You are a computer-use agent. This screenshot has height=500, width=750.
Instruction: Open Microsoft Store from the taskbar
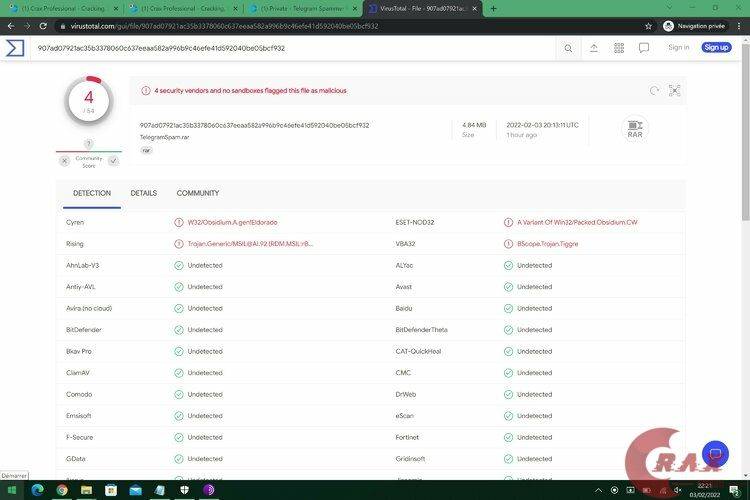(111, 489)
